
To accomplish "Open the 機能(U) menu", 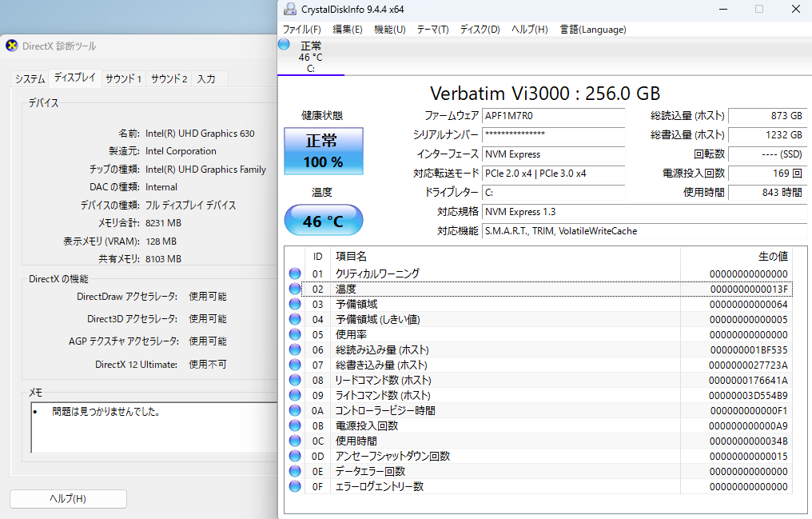I will [389, 30].
